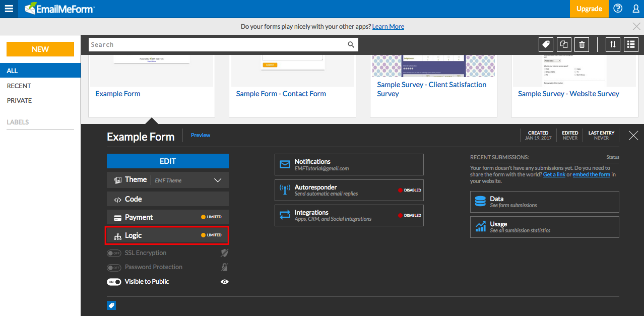Click the Notifications envelope icon
The width and height of the screenshot is (644, 316).
point(285,164)
